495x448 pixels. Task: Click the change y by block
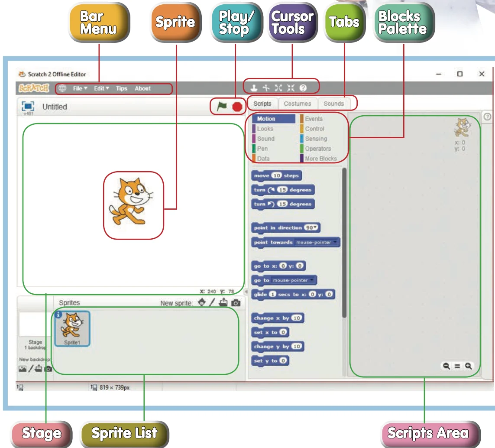click(x=278, y=346)
